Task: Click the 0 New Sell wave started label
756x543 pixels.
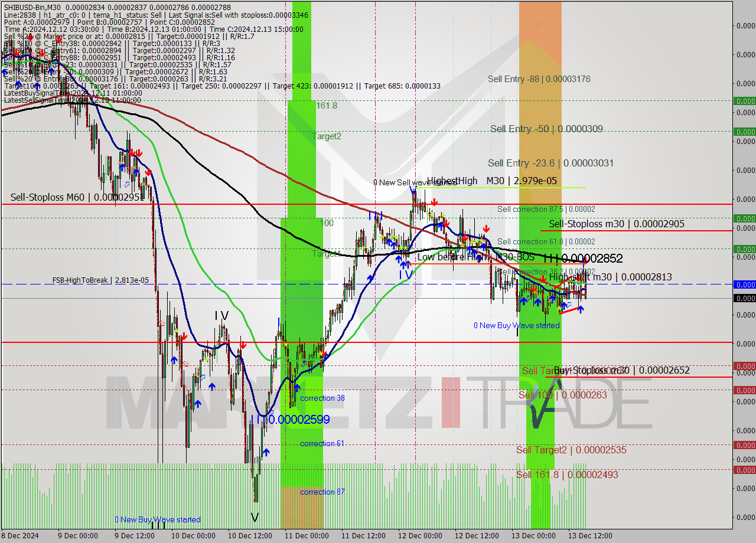Action: [x=415, y=183]
